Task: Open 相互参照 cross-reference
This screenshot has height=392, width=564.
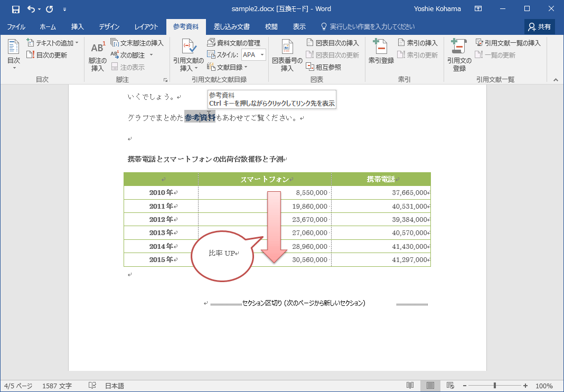Action: [323, 67]
